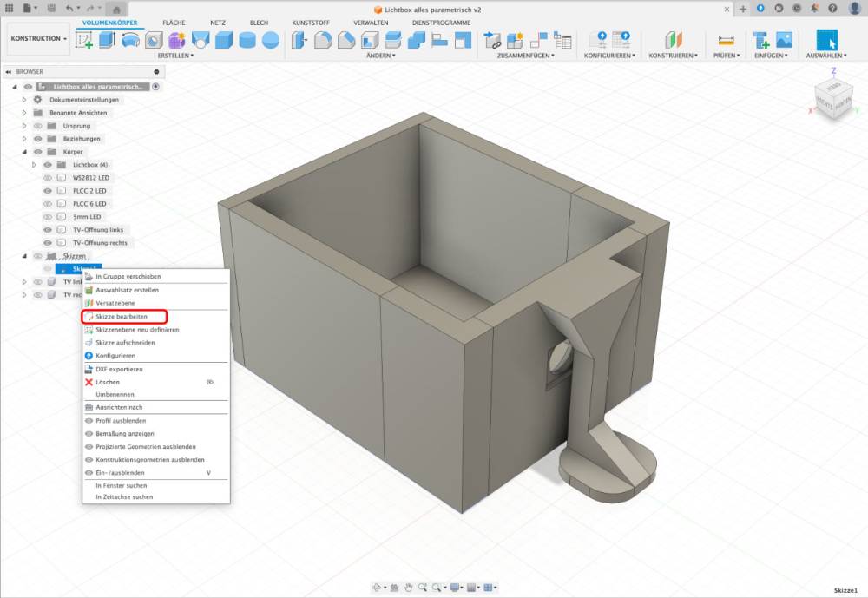868x598 pixels.
Task: Activate the root component radio button
Action: coord(156,87)
